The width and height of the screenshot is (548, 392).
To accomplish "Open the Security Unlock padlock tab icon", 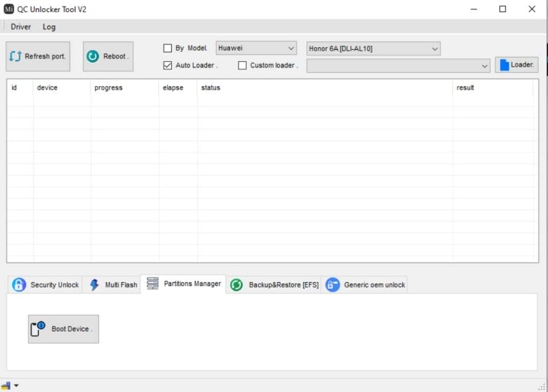I will (19, 285).
